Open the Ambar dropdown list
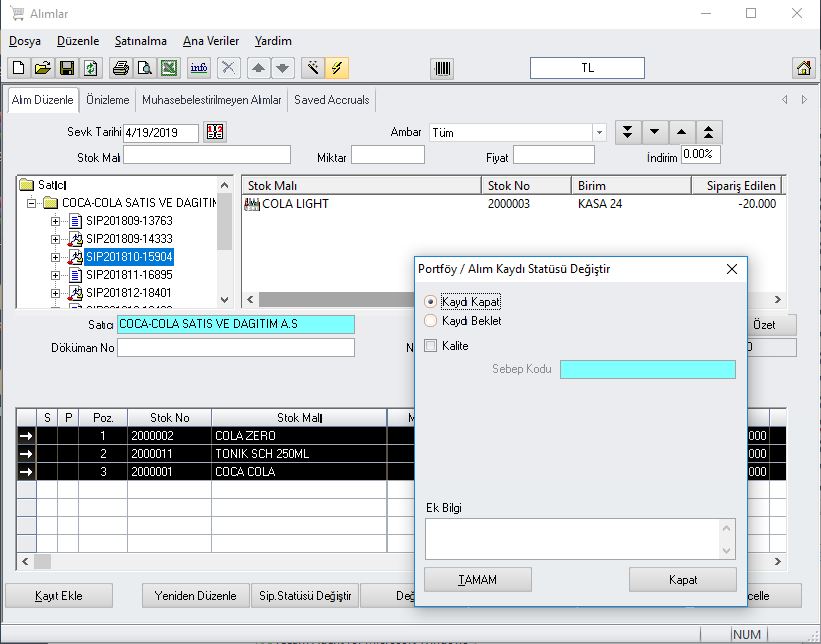Image resolution: width=821 pixels, height=644 pixels. (x=600, y=132)
